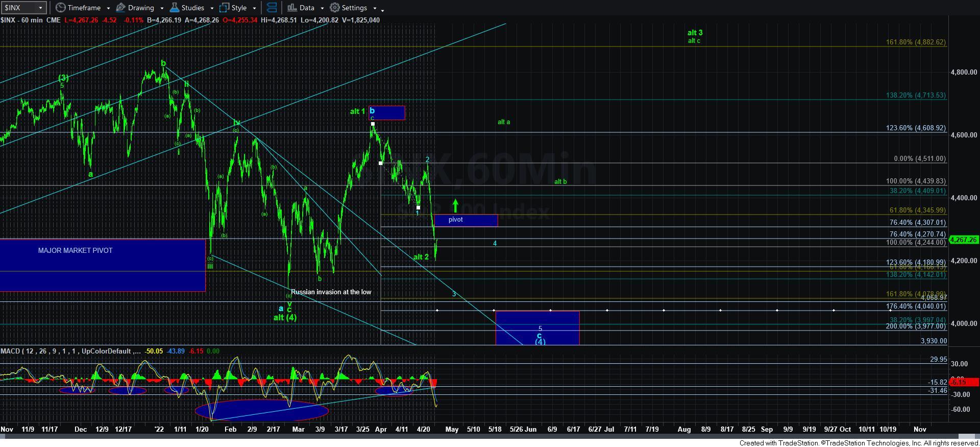Click the 4,800.00 price axis label
The image size is (980, 447).
[963, 73]
